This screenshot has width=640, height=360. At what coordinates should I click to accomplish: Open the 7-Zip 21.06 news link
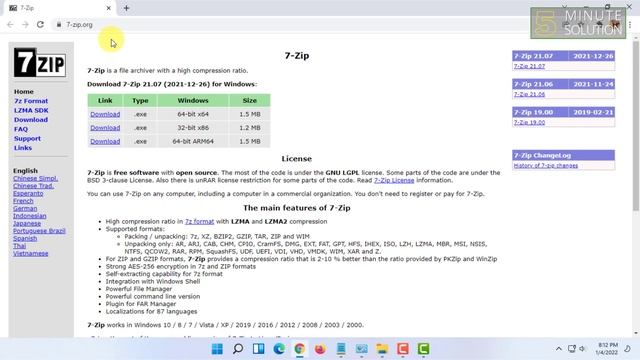pos(529,94)
